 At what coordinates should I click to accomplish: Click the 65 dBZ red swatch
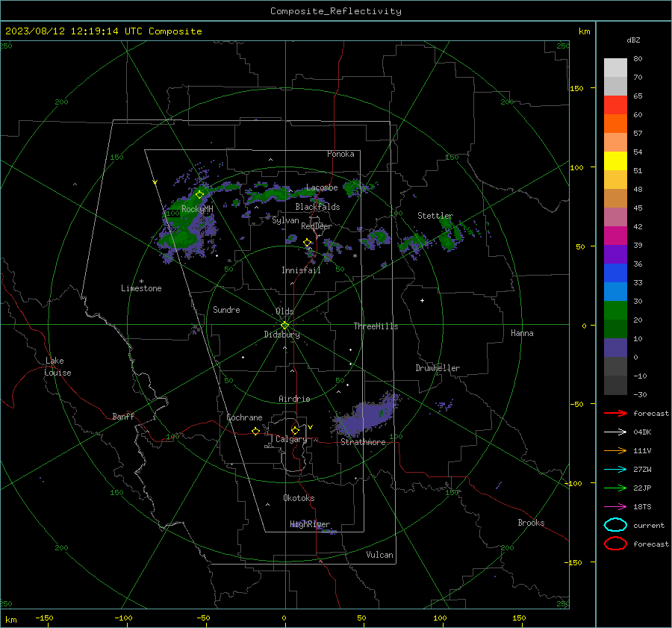615,105
